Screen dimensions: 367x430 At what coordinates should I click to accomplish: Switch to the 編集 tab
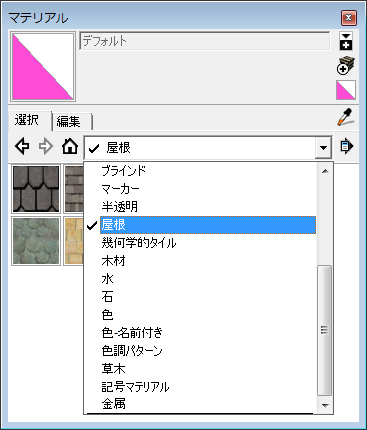[x=69, y=122]
